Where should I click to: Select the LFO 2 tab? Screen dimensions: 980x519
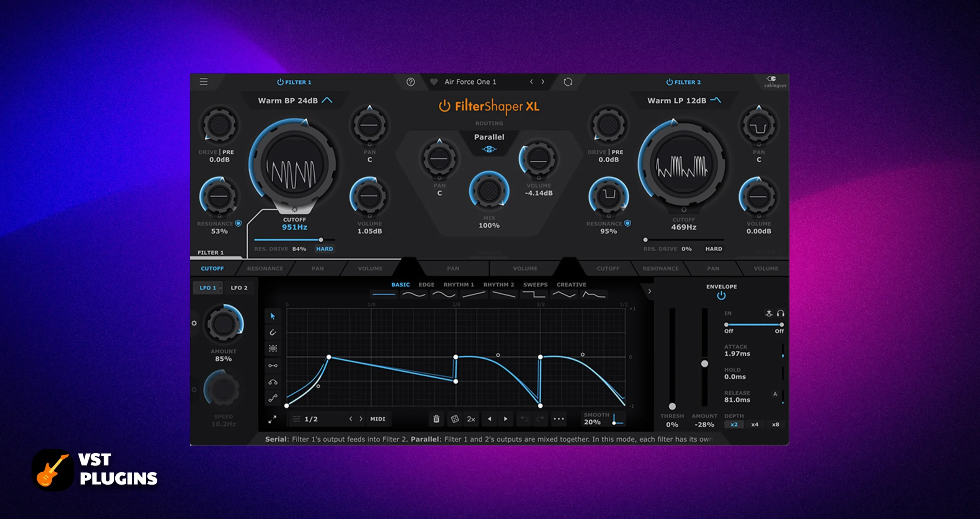click(x=239, y=288)
